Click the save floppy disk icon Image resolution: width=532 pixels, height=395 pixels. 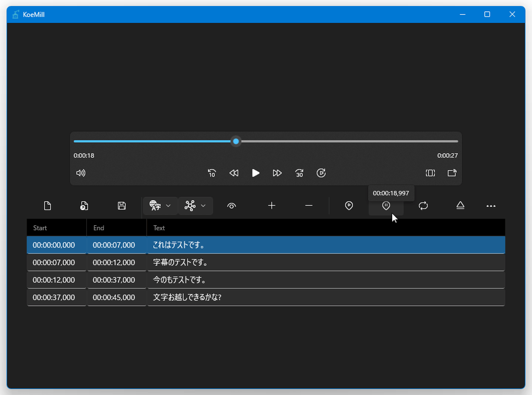122,205
